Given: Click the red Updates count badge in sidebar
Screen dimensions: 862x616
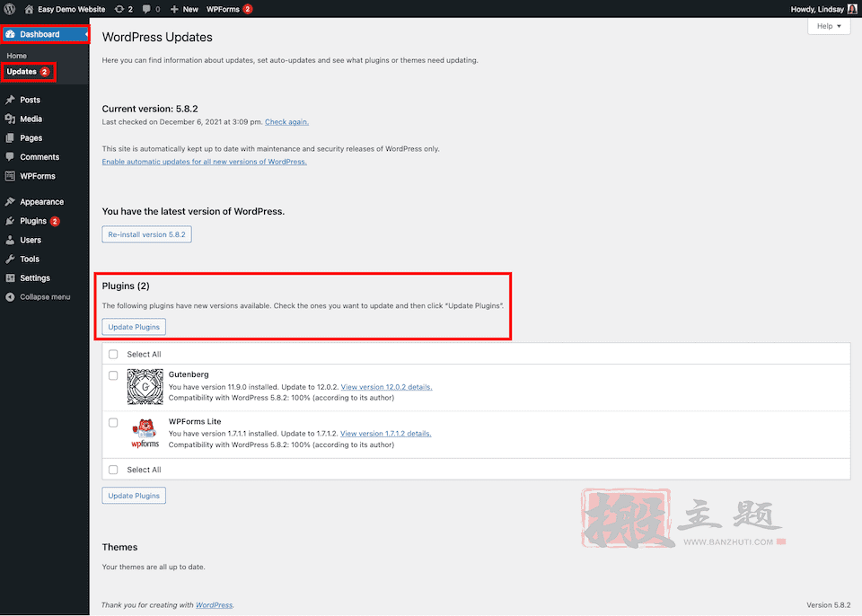Looking at the screenshot, I should (45, 72).
